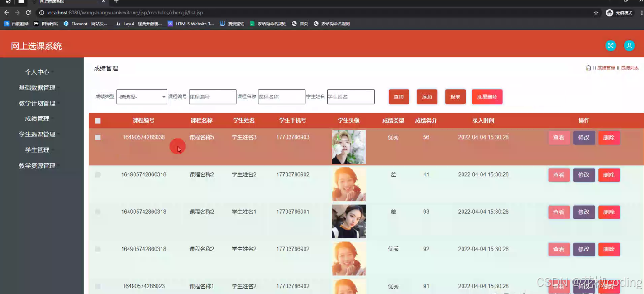Edit the row with score 41

(x=584, y=175)
